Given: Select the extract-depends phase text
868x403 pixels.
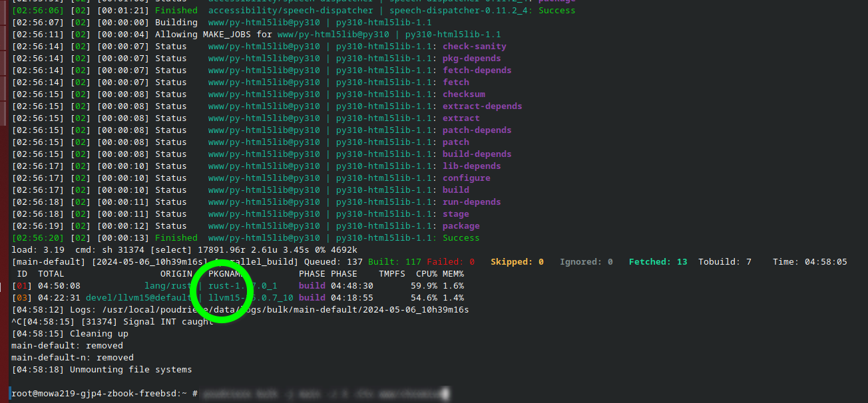Looking at the screenshot, I should [482, 106].
